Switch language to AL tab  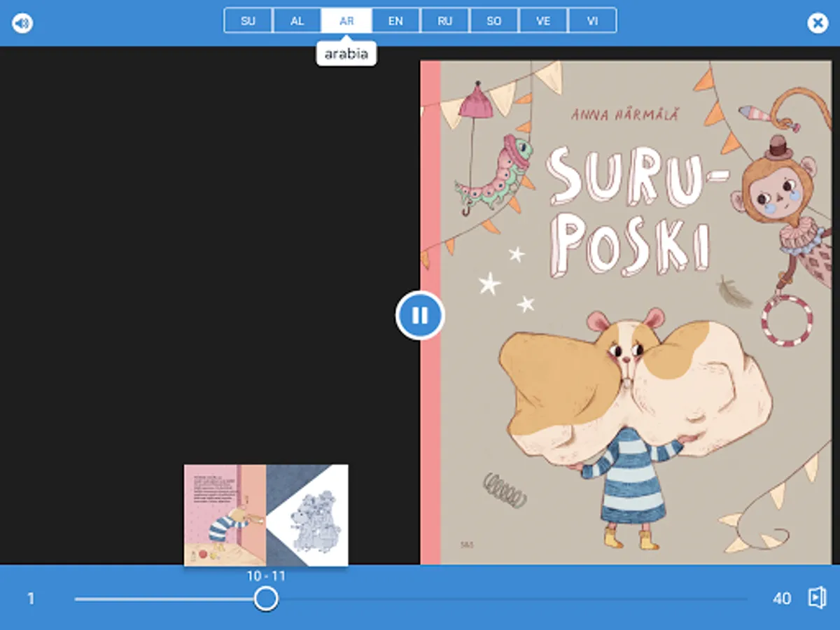click(297, 20)
